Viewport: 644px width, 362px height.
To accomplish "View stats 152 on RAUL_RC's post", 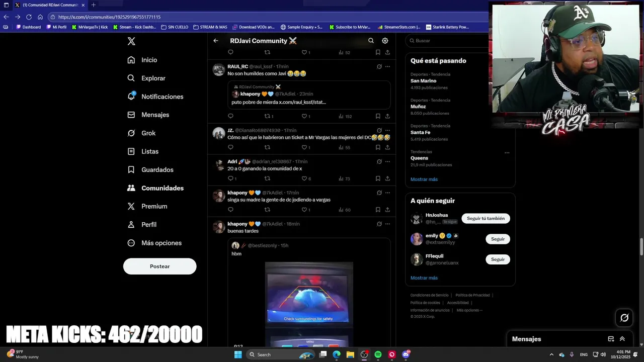I will click(345, 116).
